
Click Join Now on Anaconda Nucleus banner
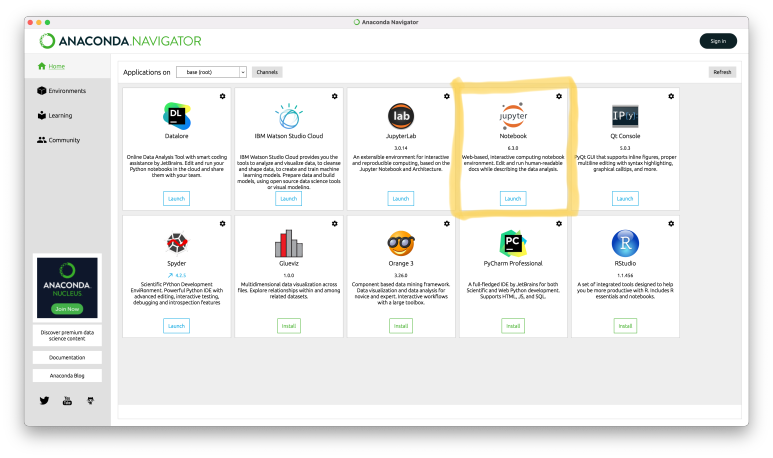click(x=67, y=309)
